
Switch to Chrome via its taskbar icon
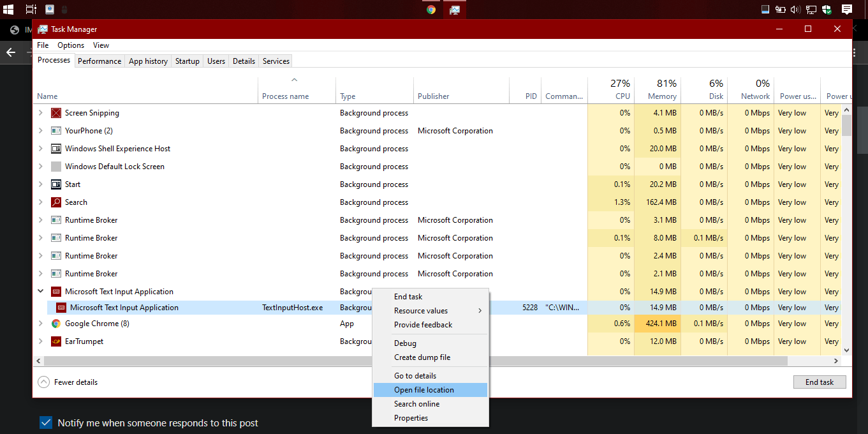(x=431, y=10)
